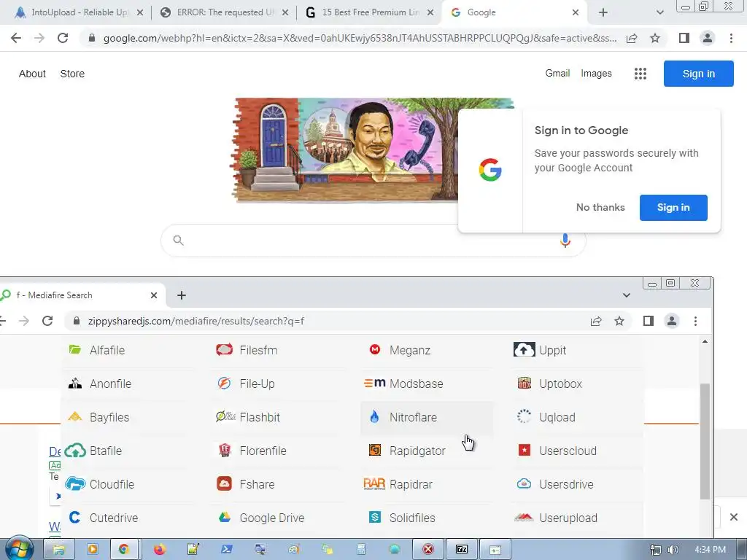The image size is (747, 560).
Task: Click the Florenfile icon
Action: 225,450
